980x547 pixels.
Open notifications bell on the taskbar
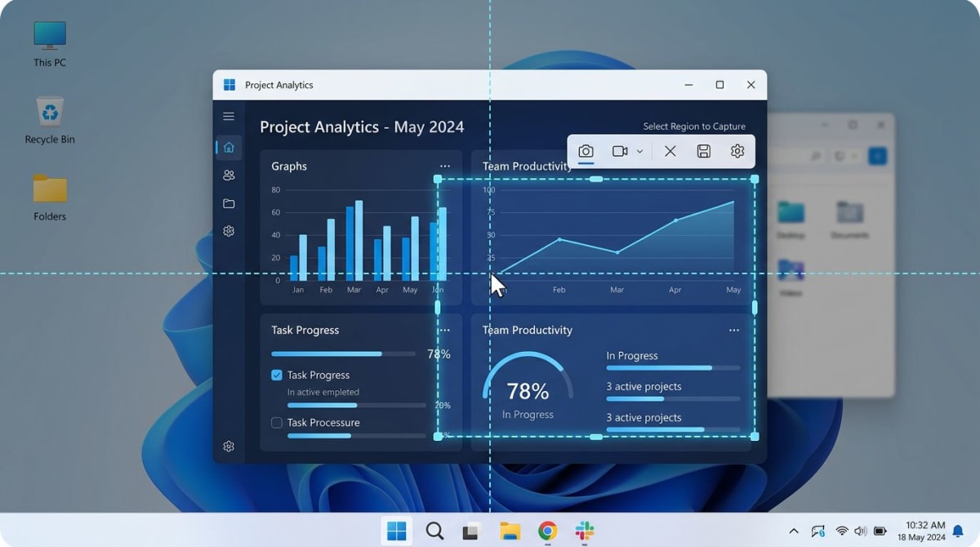(958, 531)
